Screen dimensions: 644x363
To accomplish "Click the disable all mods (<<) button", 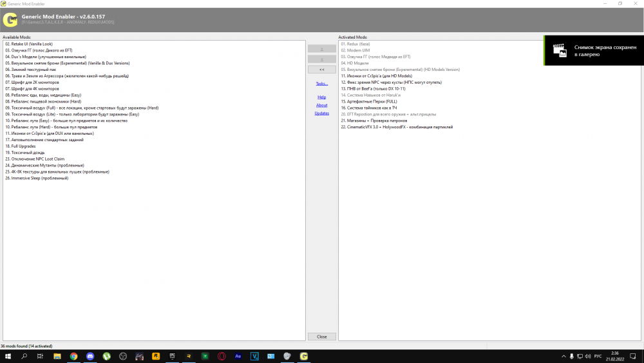I will (321, 70).
